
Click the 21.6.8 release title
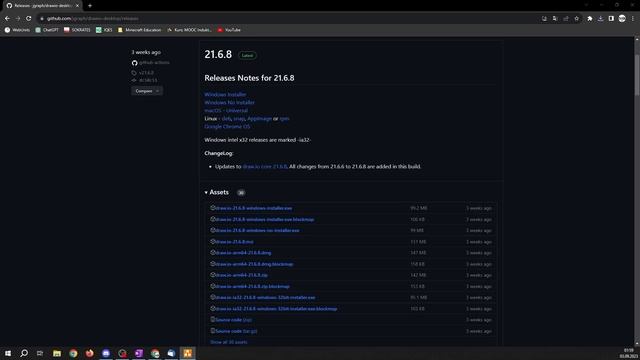pos(218,54)
